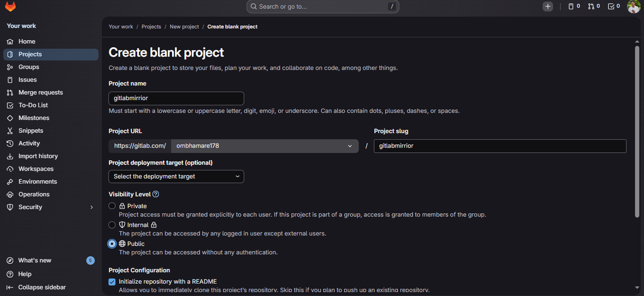
Task: Open Snippets in the sidebar
Action: click(x=51, y=131)
